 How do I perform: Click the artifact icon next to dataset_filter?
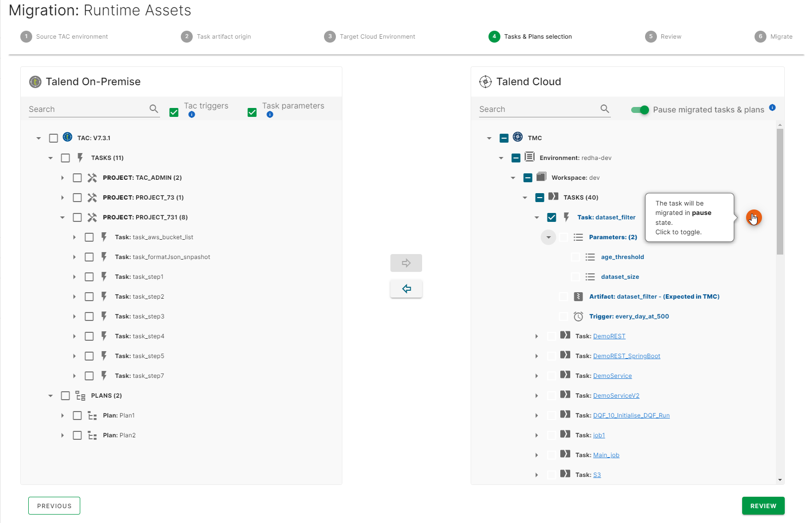[578, 296]
